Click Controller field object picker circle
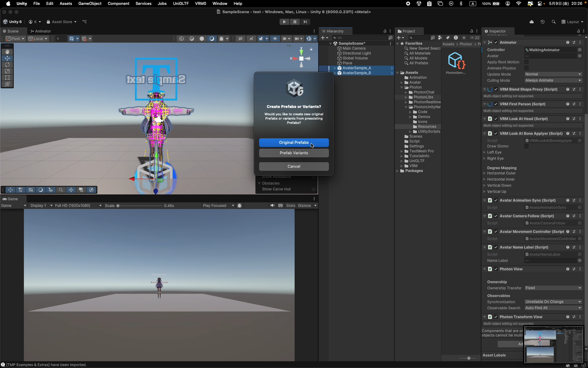 click(x=579, y=50)
